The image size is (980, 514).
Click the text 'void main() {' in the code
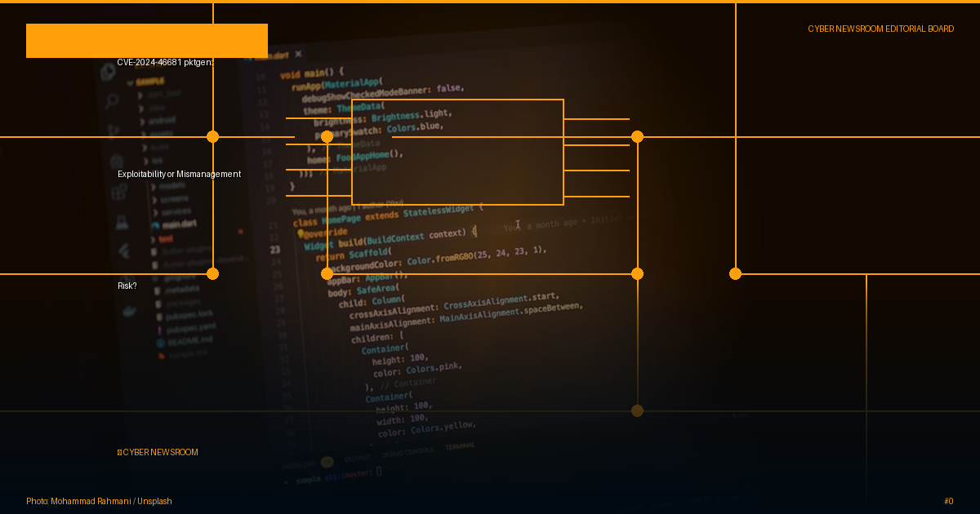tap(312, 73)
